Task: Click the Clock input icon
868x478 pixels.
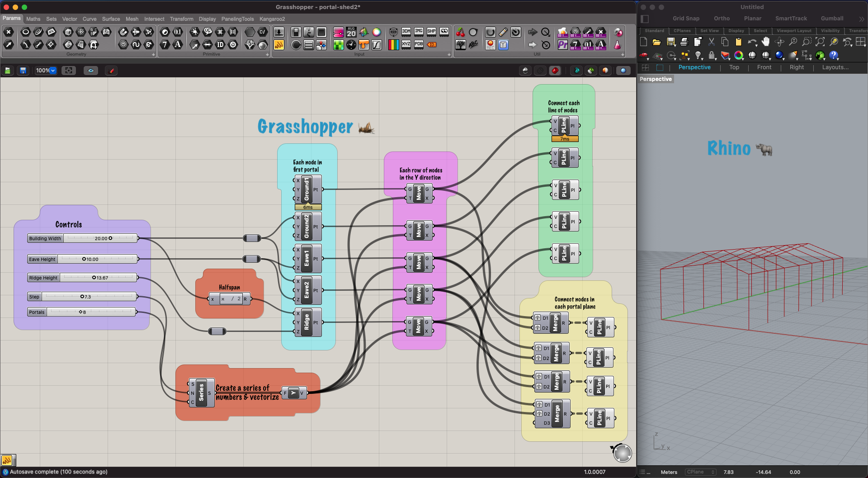Action: [x=351, y=45]
